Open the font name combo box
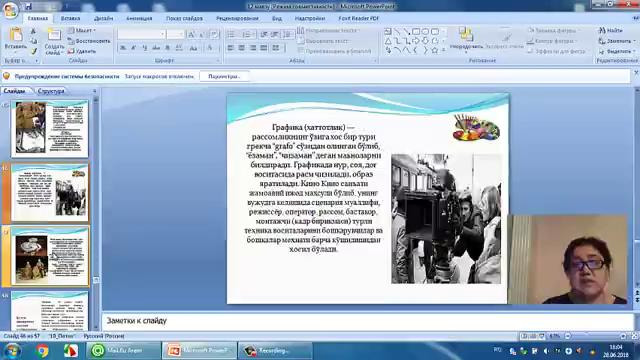 point(141,34)
